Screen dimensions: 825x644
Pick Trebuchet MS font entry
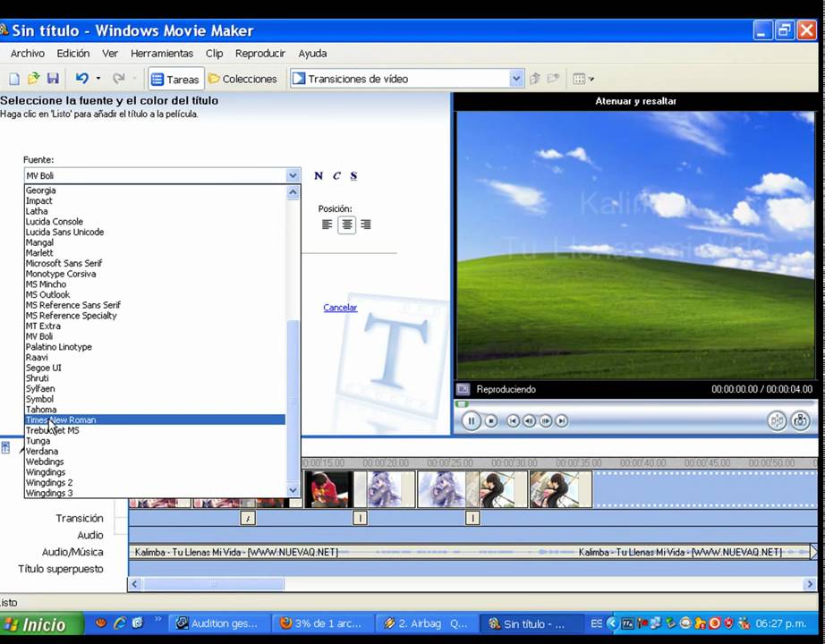coord(155,430)
